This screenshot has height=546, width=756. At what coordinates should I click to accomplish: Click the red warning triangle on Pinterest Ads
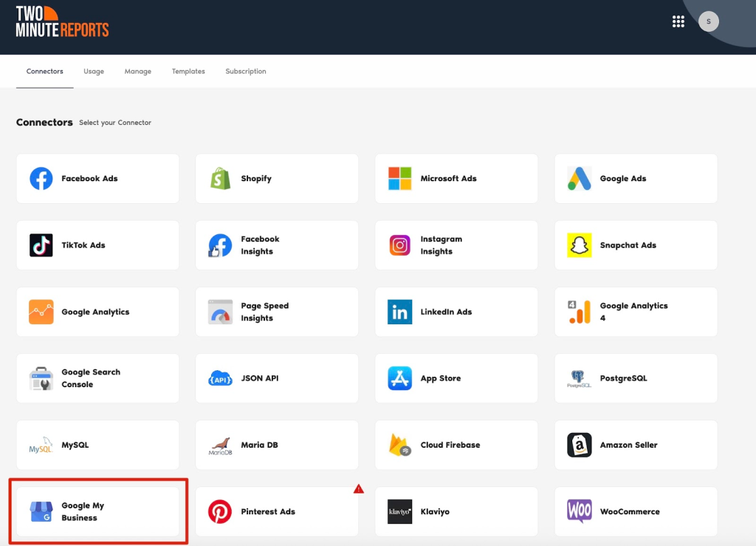[x=358, y=488]
